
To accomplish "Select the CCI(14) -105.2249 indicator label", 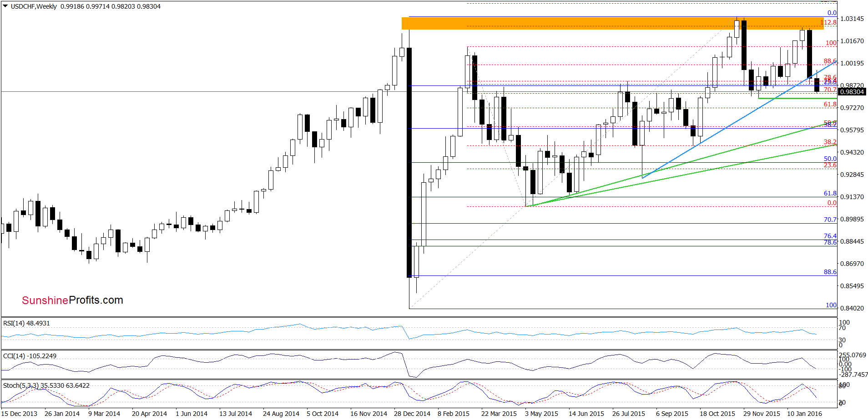I will (30, 356).
